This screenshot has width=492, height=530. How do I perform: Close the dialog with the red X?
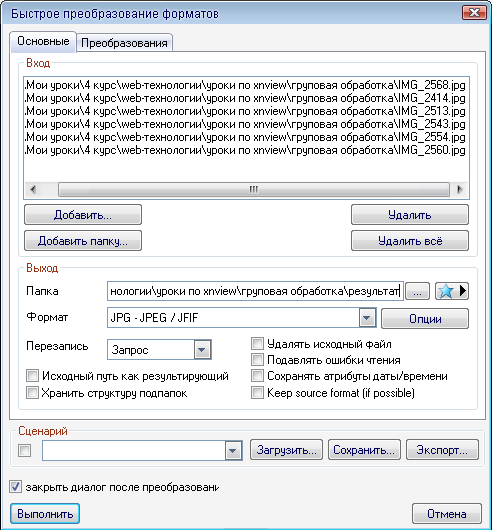click(474, 13)
